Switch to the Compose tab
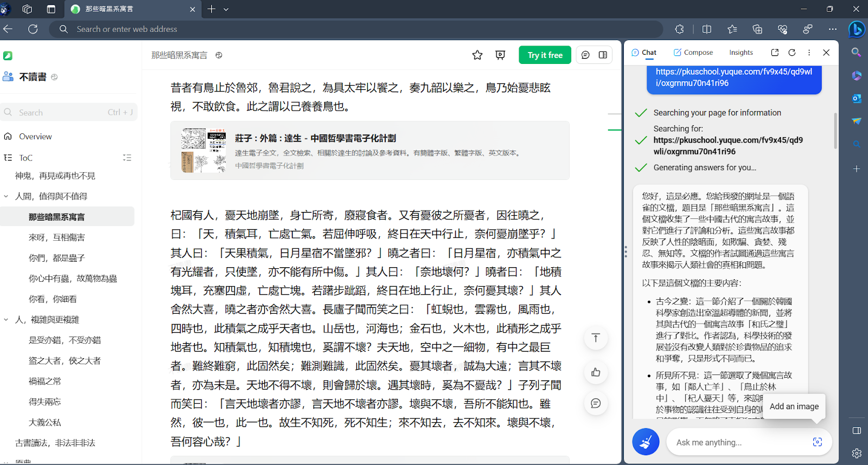868x465 pixels. point(693,53)
